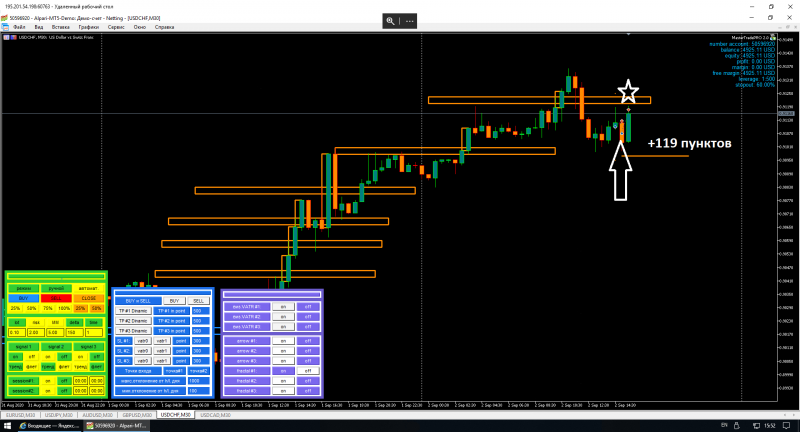The height and width of the screenshot is (432, 800).
Task: Turn off arrow #2
Action: coord(308,351)
